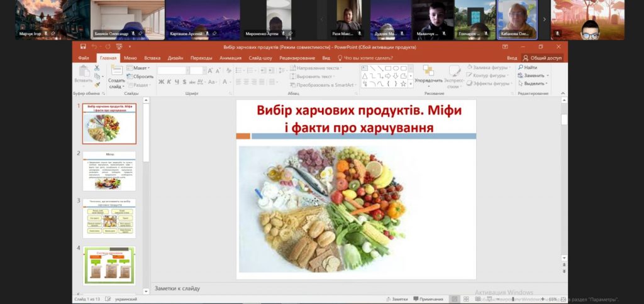The width and height of the screenshot is (644, 304).
Task: Open the Insert (Вставка) ribbon tab
Action: 152,58
